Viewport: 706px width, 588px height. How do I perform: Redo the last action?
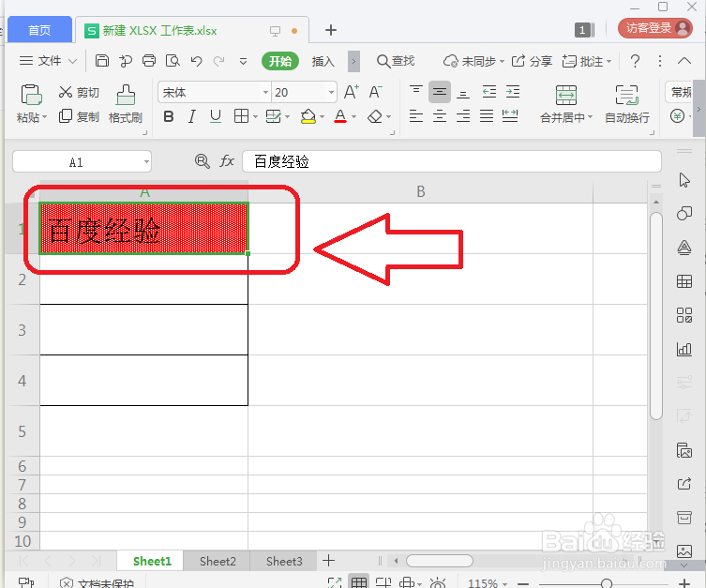pos(219,60)
